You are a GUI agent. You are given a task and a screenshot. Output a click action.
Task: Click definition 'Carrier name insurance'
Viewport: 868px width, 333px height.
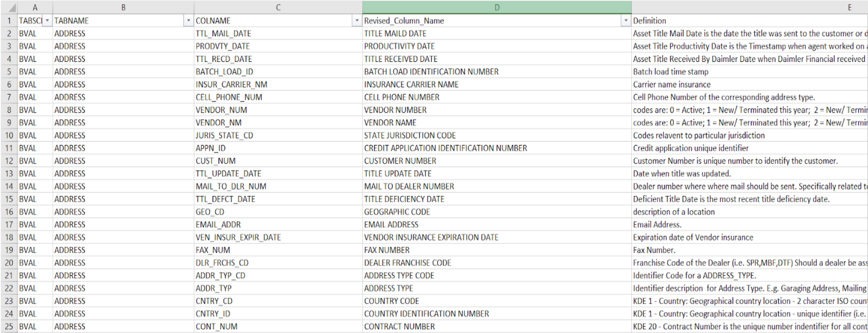[672, 85]
